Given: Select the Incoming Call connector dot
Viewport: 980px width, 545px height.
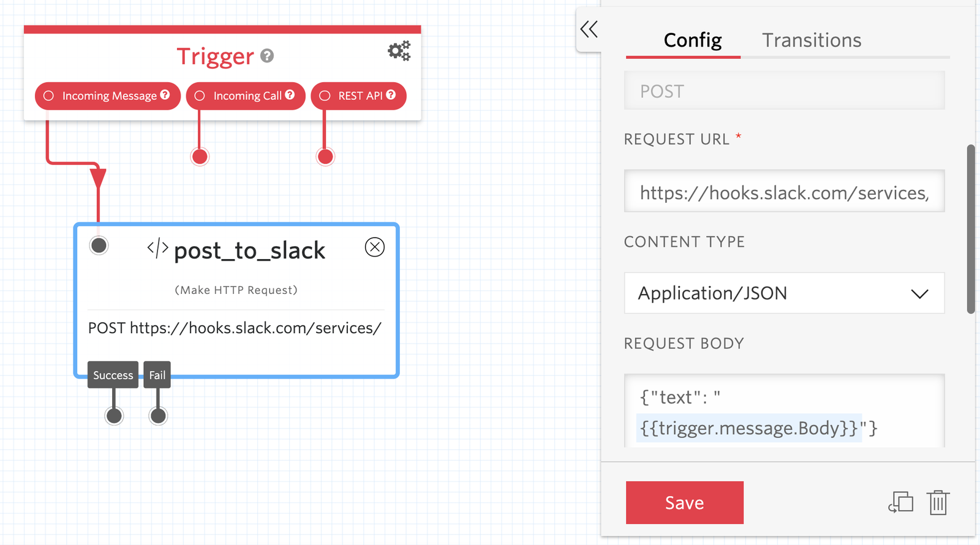Looking at the screenshot, I should coord(199,156).
